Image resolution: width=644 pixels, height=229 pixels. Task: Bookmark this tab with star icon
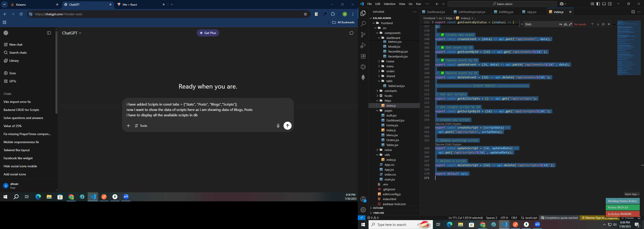click(305, 14)
